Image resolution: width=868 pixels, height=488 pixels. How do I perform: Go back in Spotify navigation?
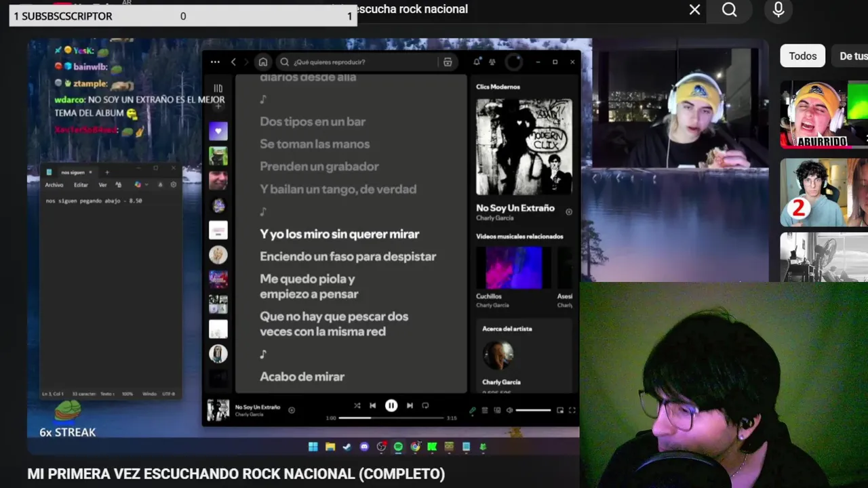233,62
